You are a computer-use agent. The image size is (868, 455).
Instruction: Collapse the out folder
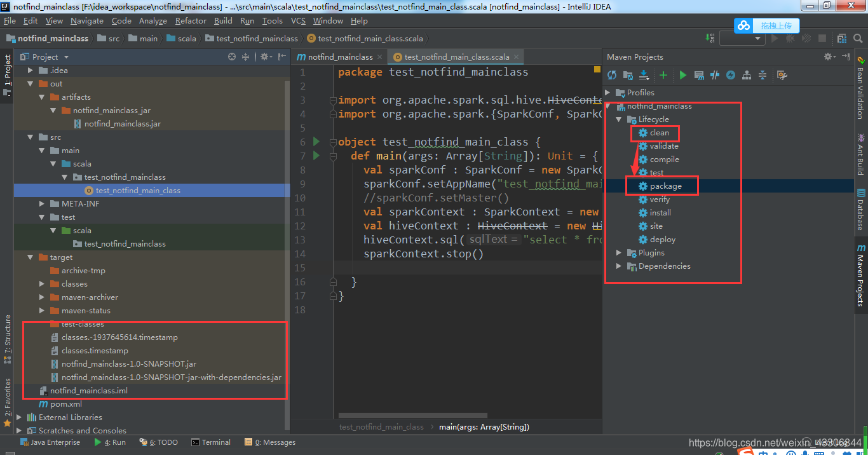click(x=31, y=84)
